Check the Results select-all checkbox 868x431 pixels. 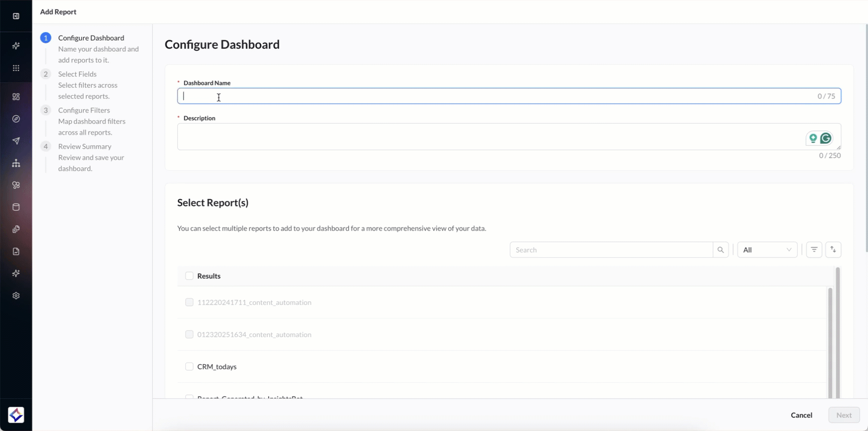tap(189, 276)
